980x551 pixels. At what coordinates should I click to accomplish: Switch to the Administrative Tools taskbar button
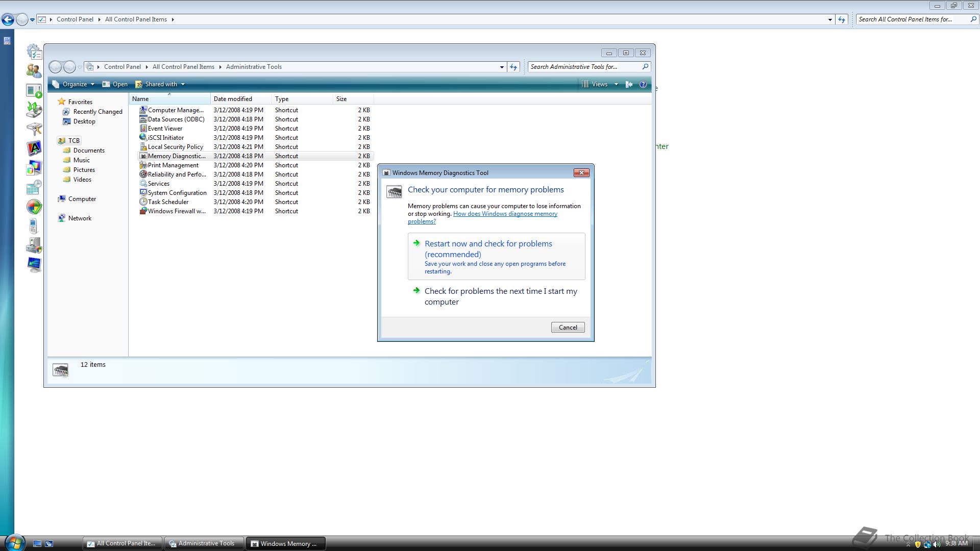tap(204, 543)
